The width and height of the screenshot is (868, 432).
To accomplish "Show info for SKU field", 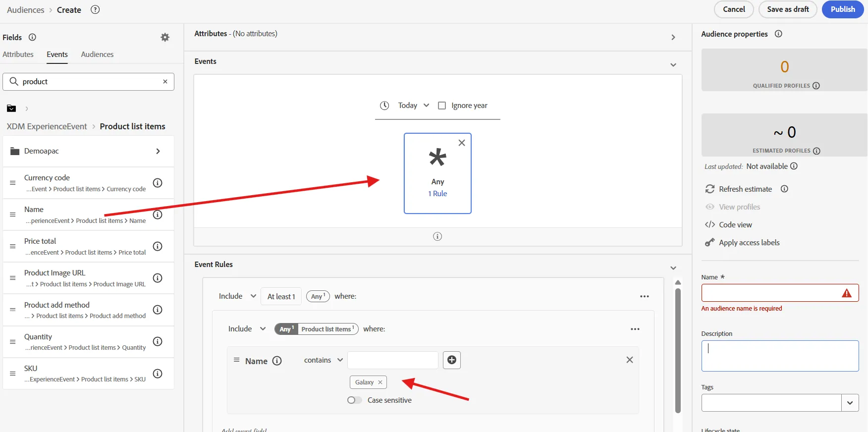I will (x=158, y=374).
